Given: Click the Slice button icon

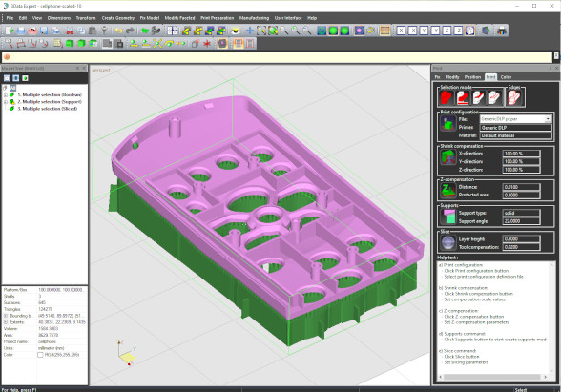Looking at the screenshot, I should tap(447, 242).
